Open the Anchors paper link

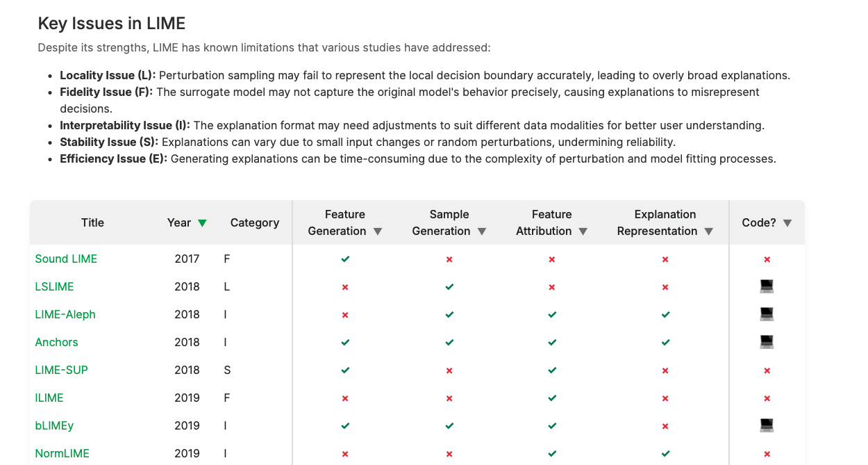pos(56,342)
